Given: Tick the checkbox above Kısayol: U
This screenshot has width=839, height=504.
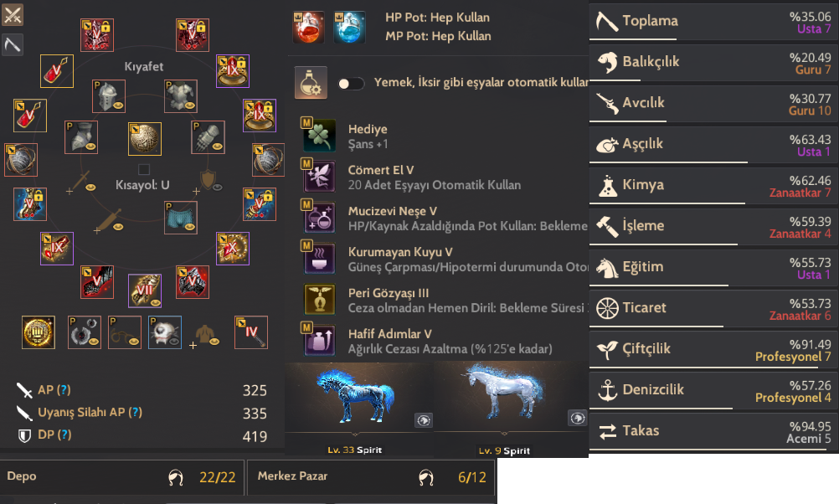Looking at the screenshot, I should click(144, 170).
